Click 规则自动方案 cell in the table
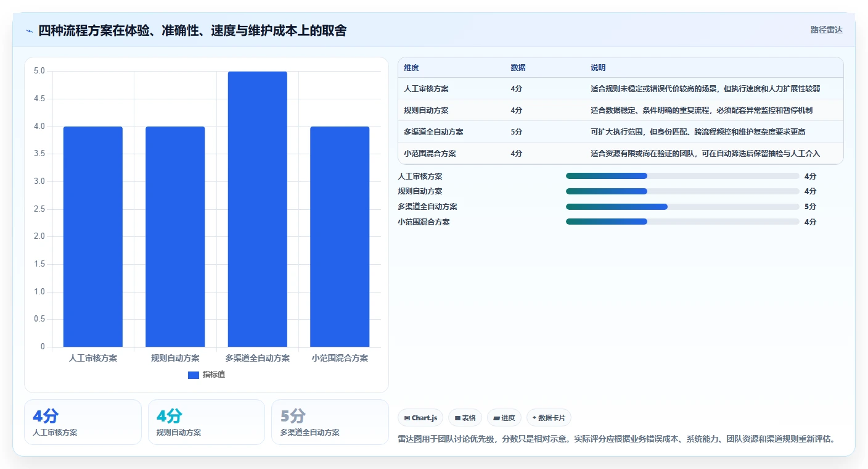This screenshot has height=469, width=868. [x=426, y=110]
